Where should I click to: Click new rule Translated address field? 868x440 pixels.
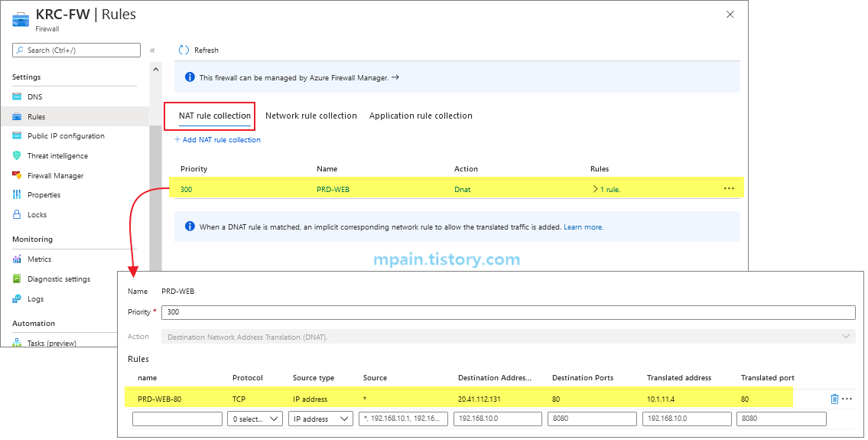point(687,419)
